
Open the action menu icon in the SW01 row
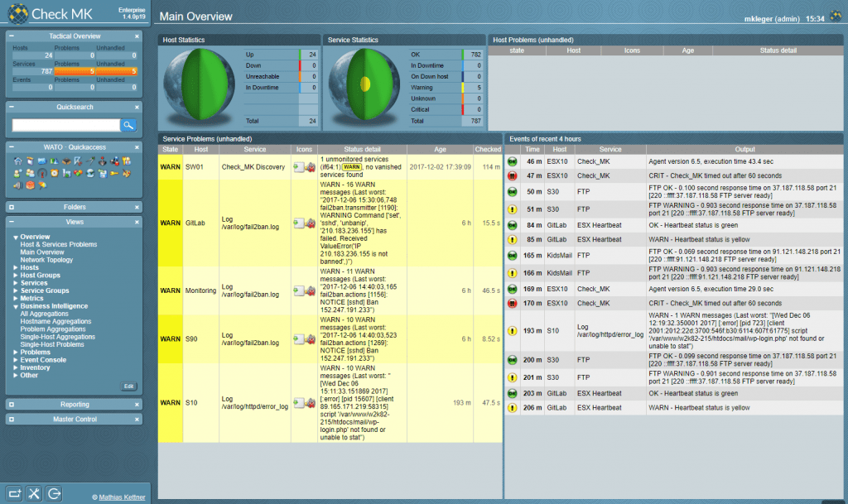(x=298, y=167)
